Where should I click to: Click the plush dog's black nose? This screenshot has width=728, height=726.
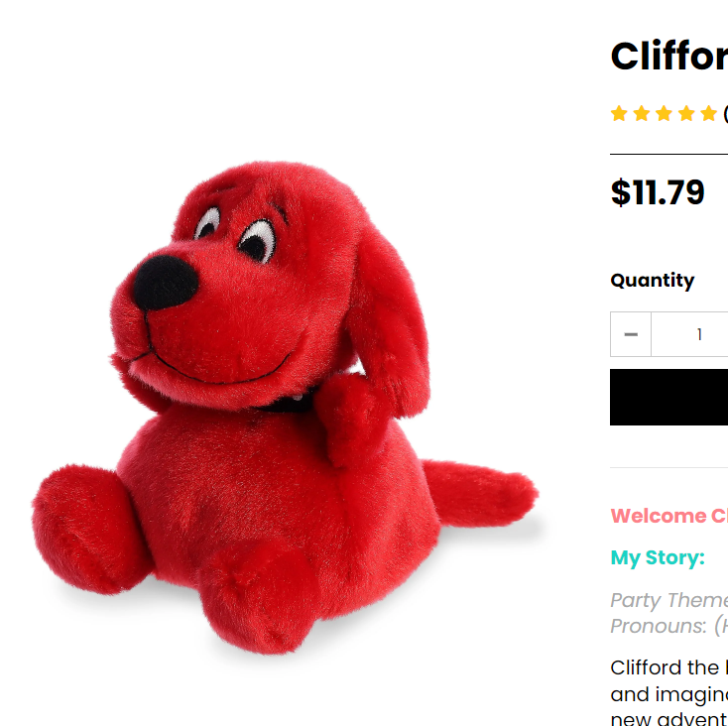166,283
